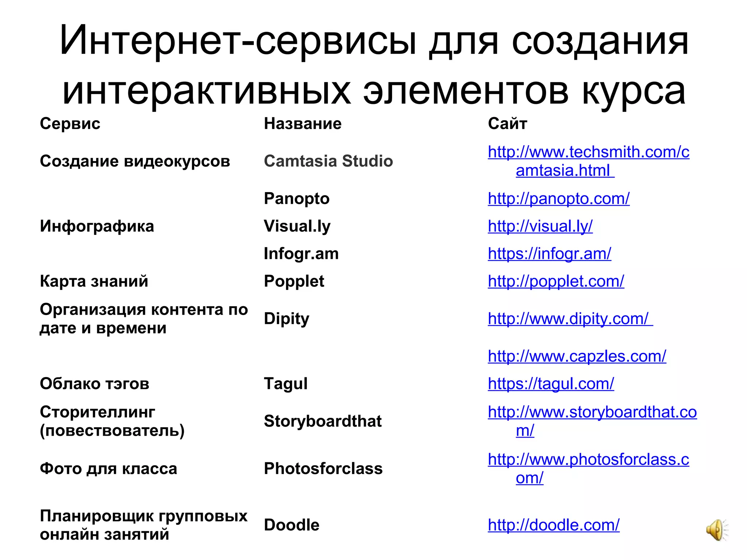Click the 'Сервис' column header
Screen dimensions: 747x560
tap(70, 124)
